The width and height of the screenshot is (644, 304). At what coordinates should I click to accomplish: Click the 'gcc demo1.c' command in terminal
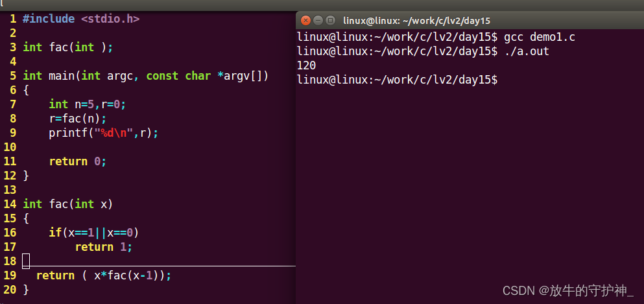[540, 38]
